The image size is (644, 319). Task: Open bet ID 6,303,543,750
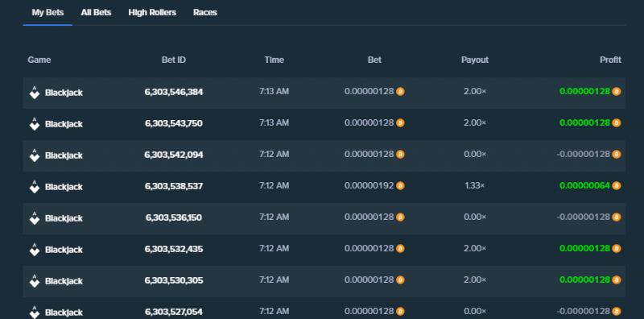[x=174, y=123]
